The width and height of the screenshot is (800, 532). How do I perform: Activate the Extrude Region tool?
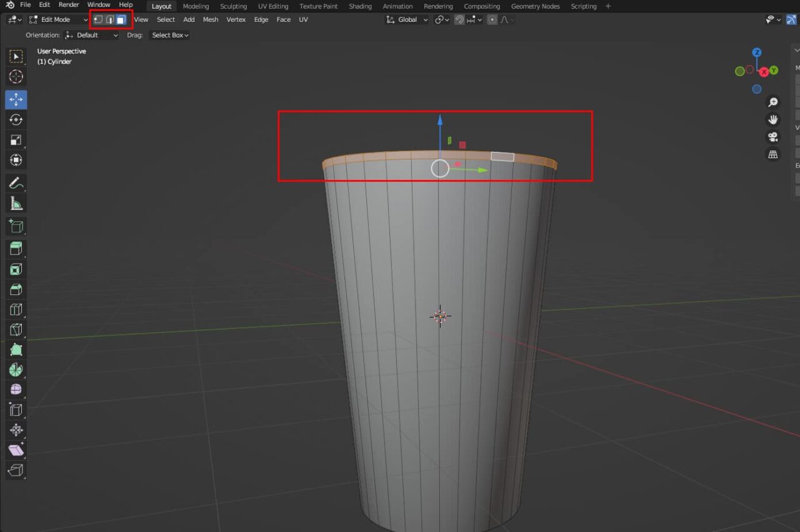(16, 248)
